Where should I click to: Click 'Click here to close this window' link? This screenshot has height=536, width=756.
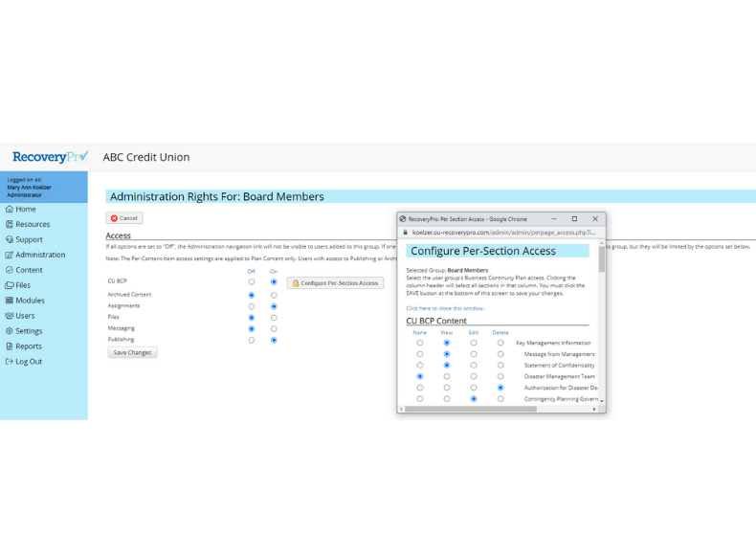click(445, 308)
